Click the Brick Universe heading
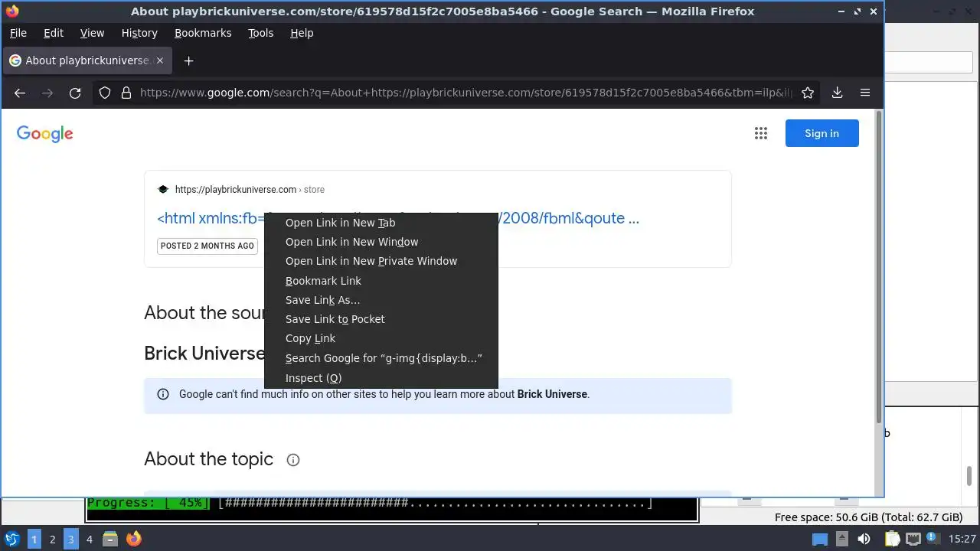Screen dimensions: 980x551 [x=204, y=354]
